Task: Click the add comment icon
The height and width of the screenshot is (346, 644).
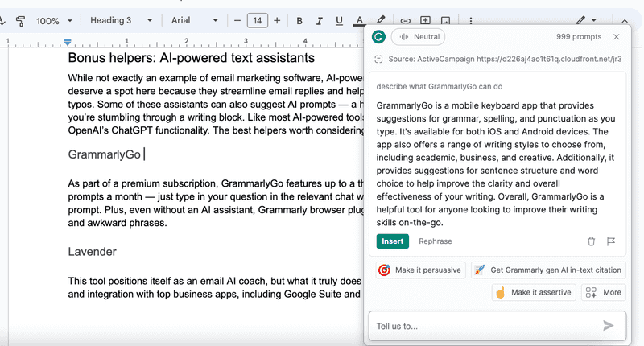Action: point(425,21)
